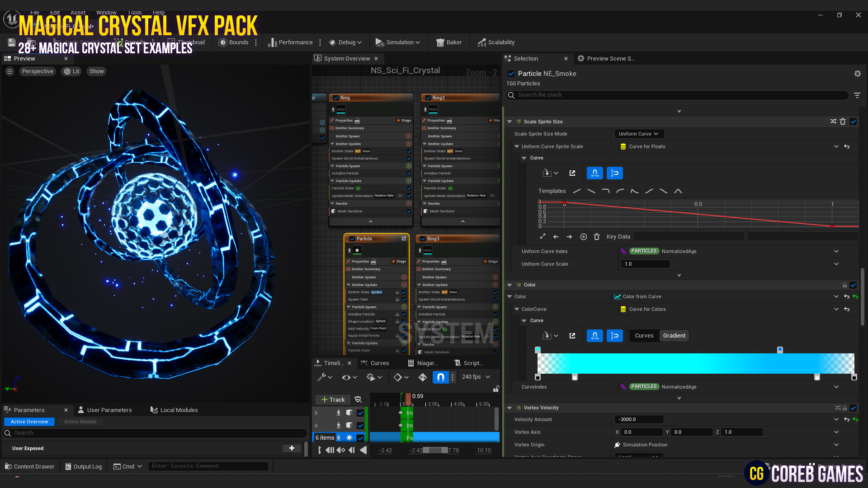Viewport: 868px width, 488px height.
Task: Click the Track button to add a track
Action: tap(332, 399)
